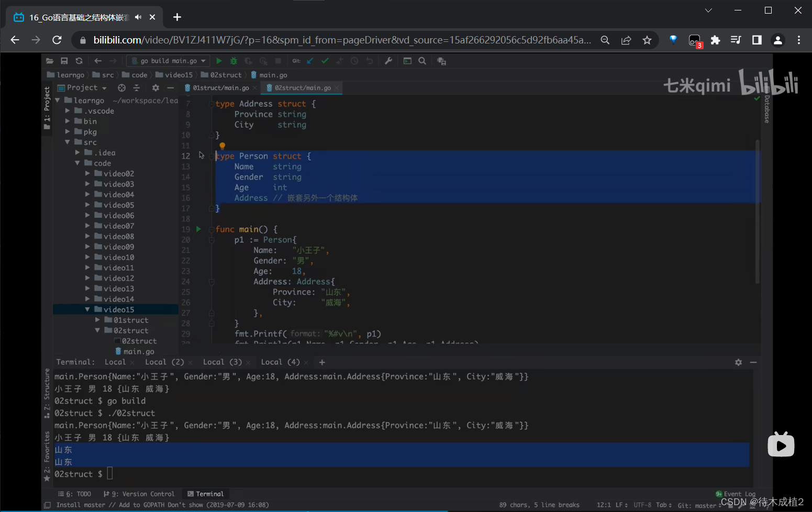Close the Local (3) terminal tab
This screenshot has height=512, width=812.
248,363
